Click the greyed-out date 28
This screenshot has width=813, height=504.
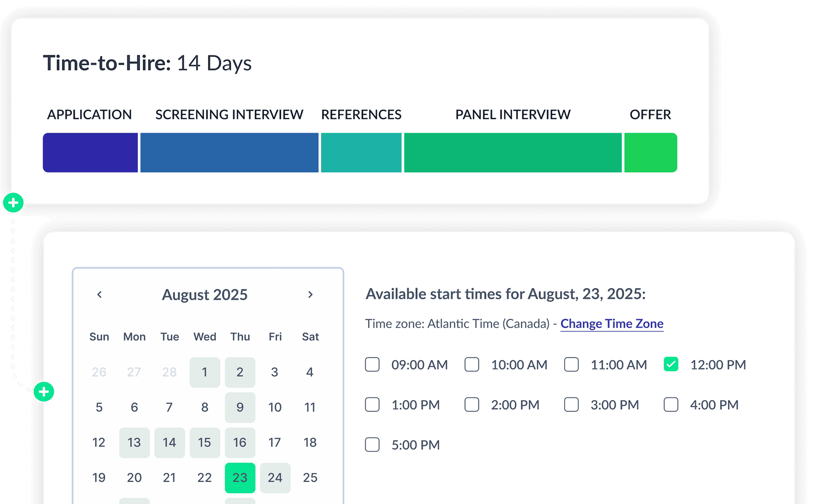(169, 372)
